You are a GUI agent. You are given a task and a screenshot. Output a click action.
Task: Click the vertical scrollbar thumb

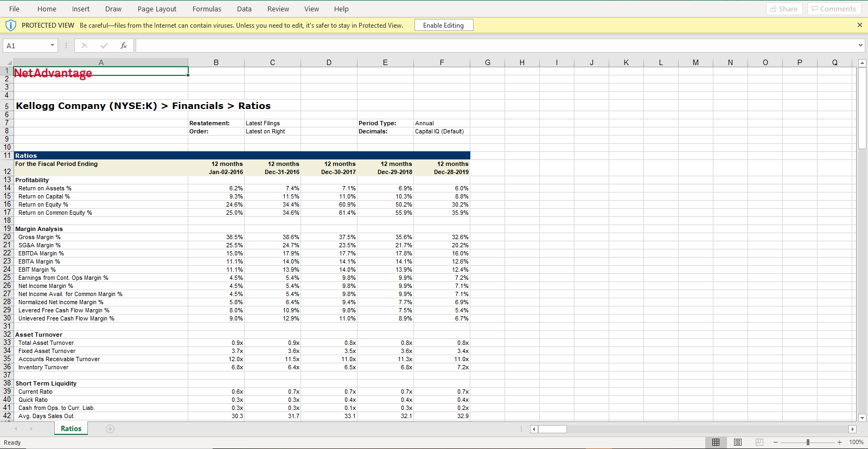pos(863,108)
